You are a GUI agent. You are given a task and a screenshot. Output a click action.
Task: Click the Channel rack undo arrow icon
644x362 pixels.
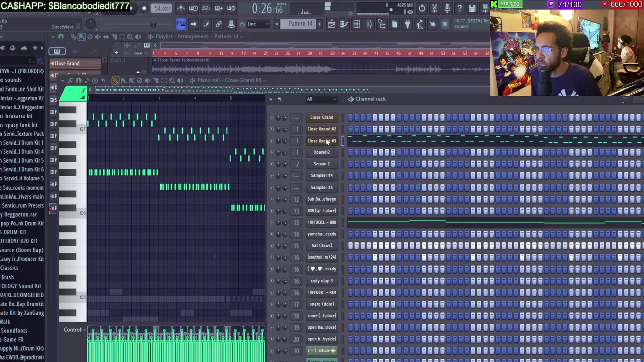279,99
